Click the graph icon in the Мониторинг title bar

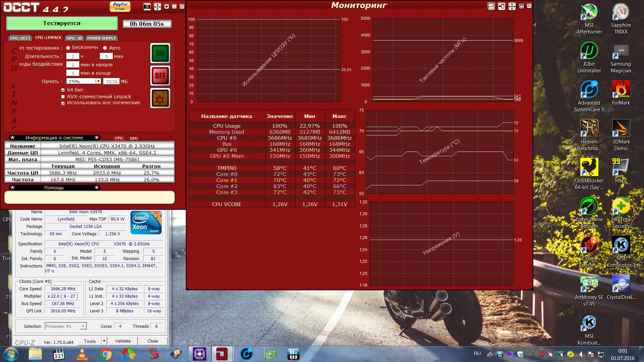491,6
